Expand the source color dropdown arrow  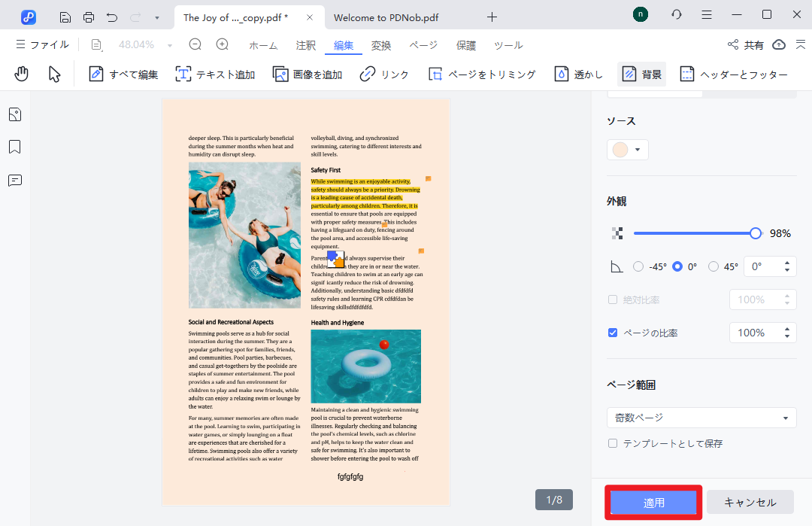click(x=638, y=150)
